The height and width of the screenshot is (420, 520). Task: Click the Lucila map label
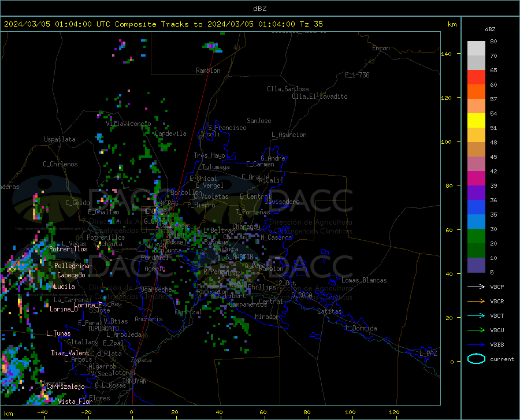tap(64, 287)
